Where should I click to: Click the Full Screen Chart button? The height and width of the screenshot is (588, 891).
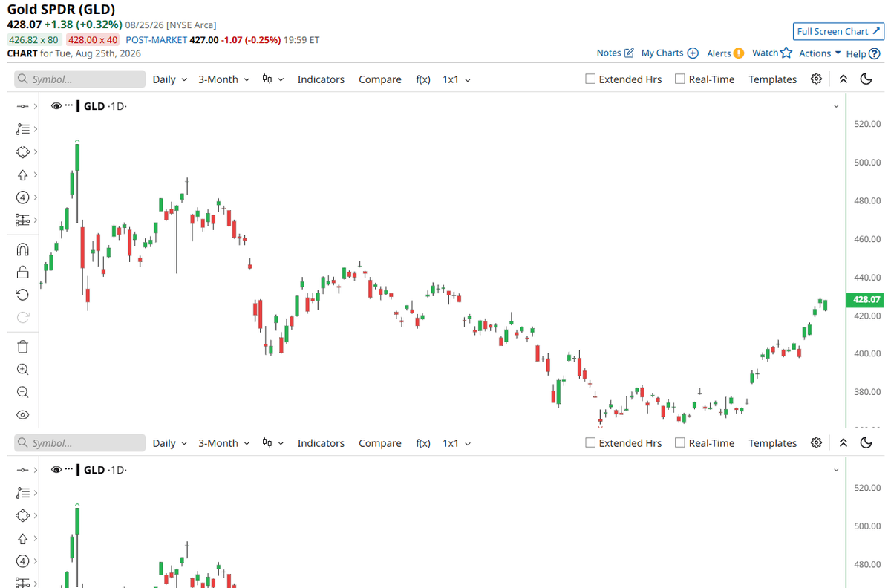tap(839, 31)
